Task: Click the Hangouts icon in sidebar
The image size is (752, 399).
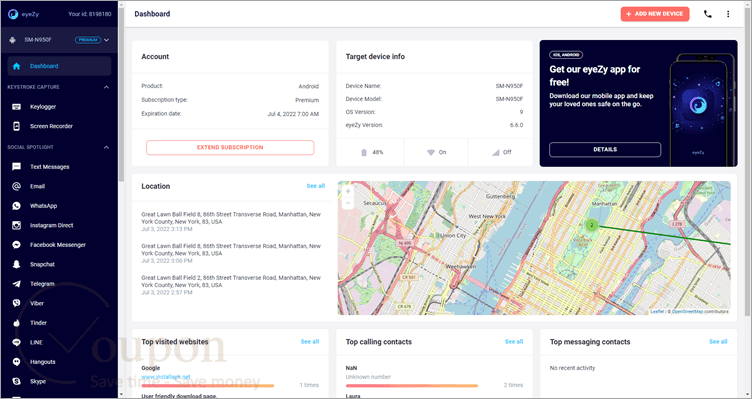Action: 16,362
